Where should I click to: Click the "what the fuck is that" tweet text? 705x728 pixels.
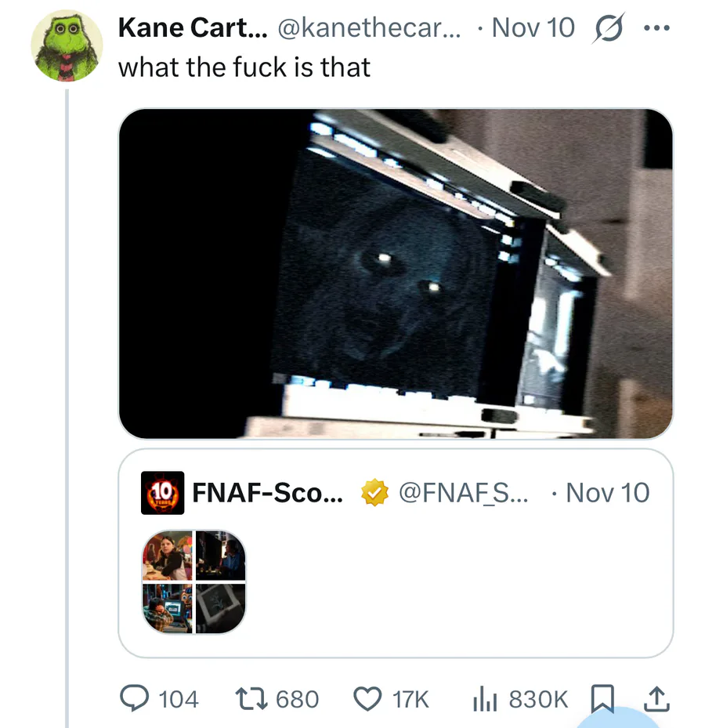click(244, 67)
